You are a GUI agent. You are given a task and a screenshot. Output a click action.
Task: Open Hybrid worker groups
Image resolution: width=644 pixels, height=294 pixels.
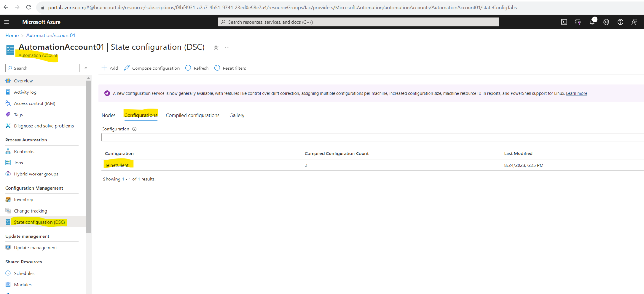tap(36, 174)
